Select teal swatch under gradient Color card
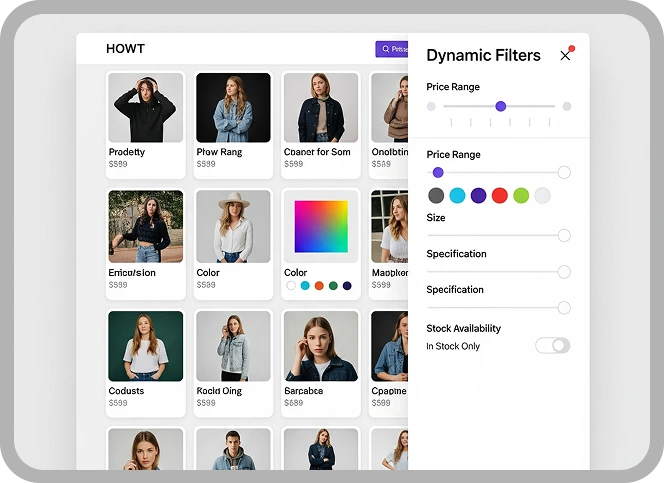Image resolution: width=664 pixels, height=483 pixels. (305, 286)
